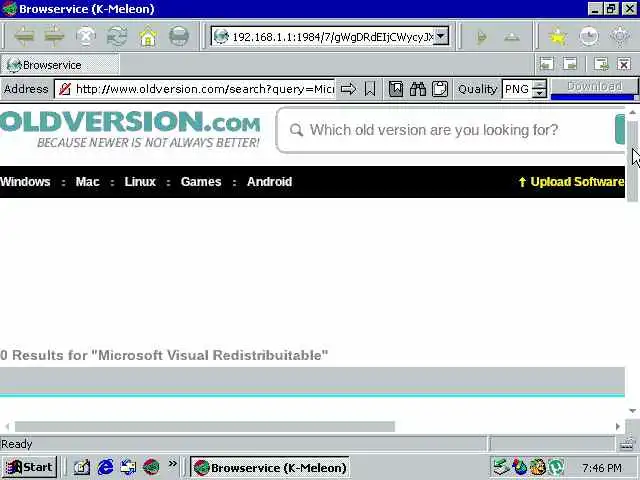Click the horizontal scrollbar right arrow
This screenshot has width=640, height=480.
click(618, 427)
